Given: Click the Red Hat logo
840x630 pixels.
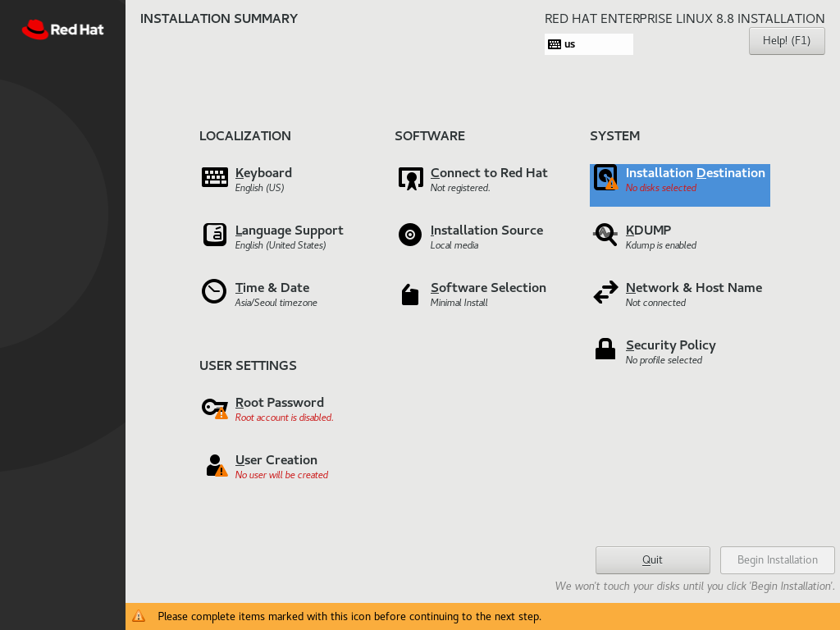Looking at the screenshot, I should point(62,30).
